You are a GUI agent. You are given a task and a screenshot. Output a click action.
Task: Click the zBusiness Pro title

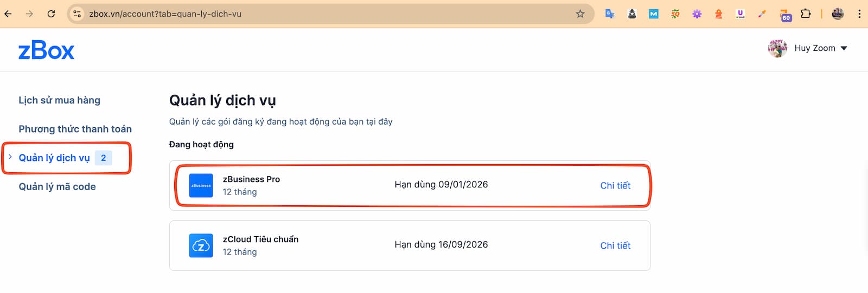pyautogui.click(x=251, y=179)
